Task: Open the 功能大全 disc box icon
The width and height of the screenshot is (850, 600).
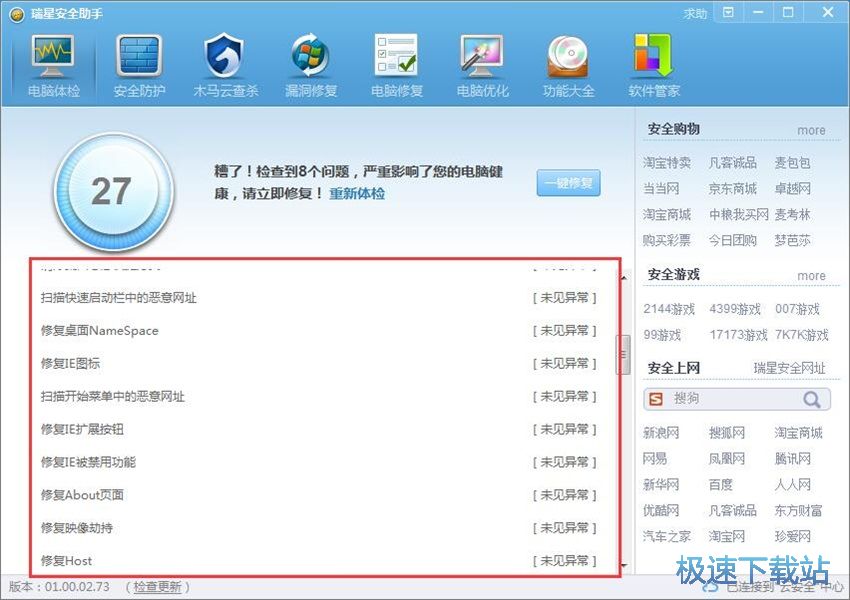Action: point(568,56)
